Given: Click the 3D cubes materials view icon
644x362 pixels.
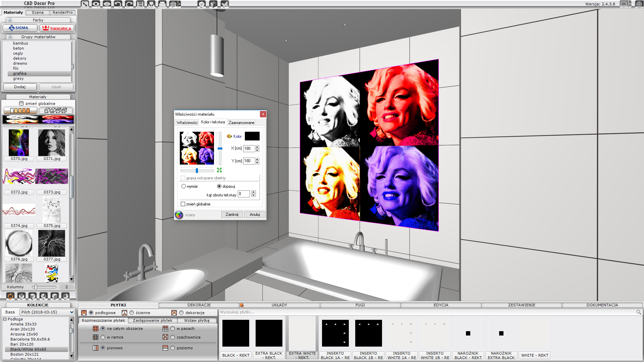Looking at the screenshot, I should pyautogui.click(x=56, y=110).
